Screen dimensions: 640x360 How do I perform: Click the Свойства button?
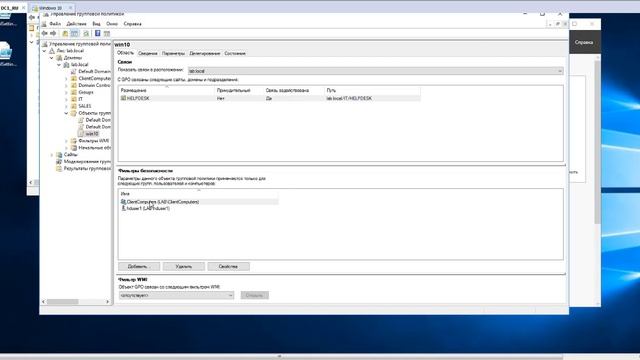[x=228, y=267]
